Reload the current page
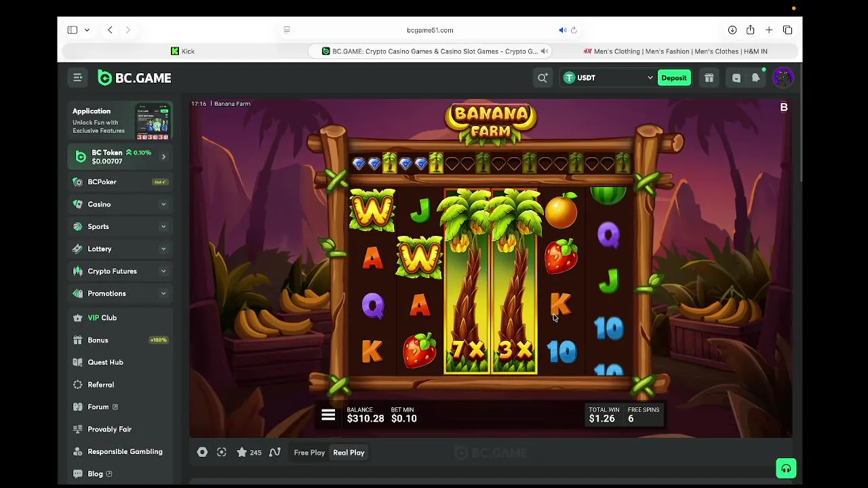This screenshot has height=488, width=868. click(x=574, y=30)
